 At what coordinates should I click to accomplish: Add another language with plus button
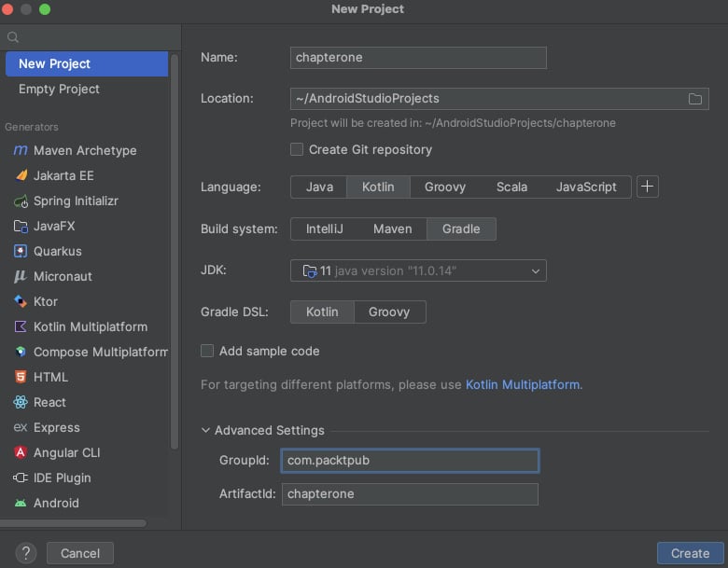pyautogui.click(x=647, y=187)
